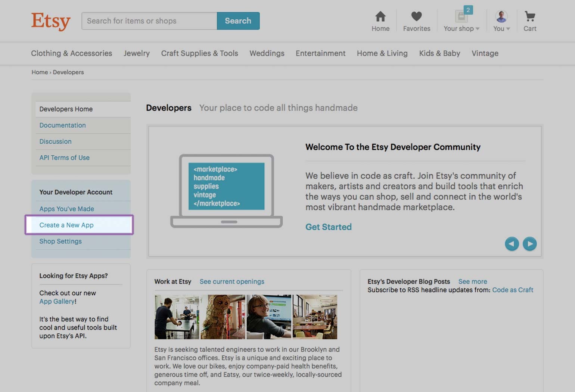
Task: Click the Work at Etsy heading
Action: tap(173, 281)
